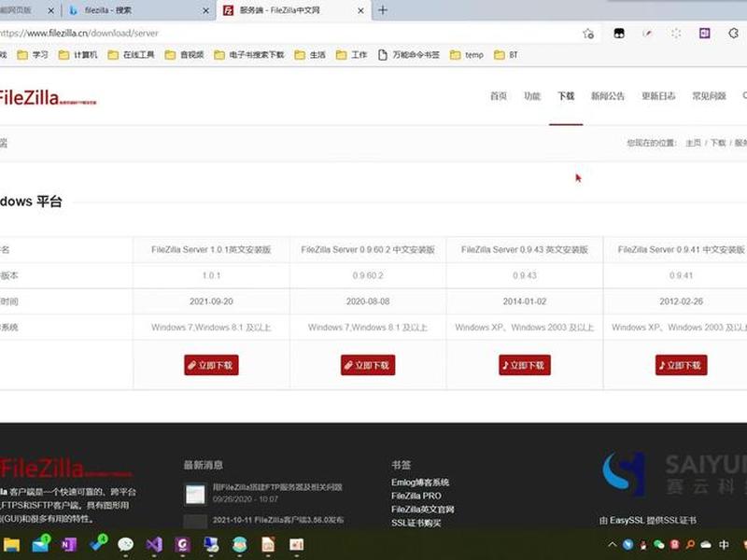747x560 pixels.
Task: Close the 服务端 - FileZilla中文网 tab
Action: click(x=361, y=10)
